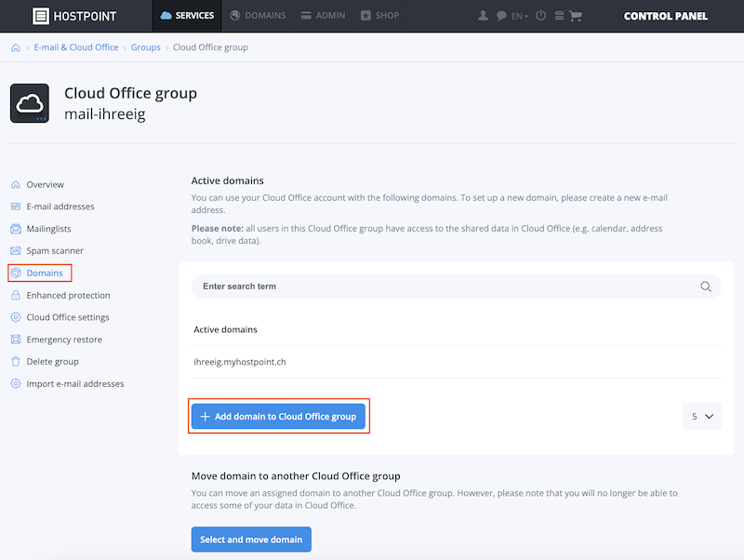
Task: Open the Shop tab
Action: [379, 16]
